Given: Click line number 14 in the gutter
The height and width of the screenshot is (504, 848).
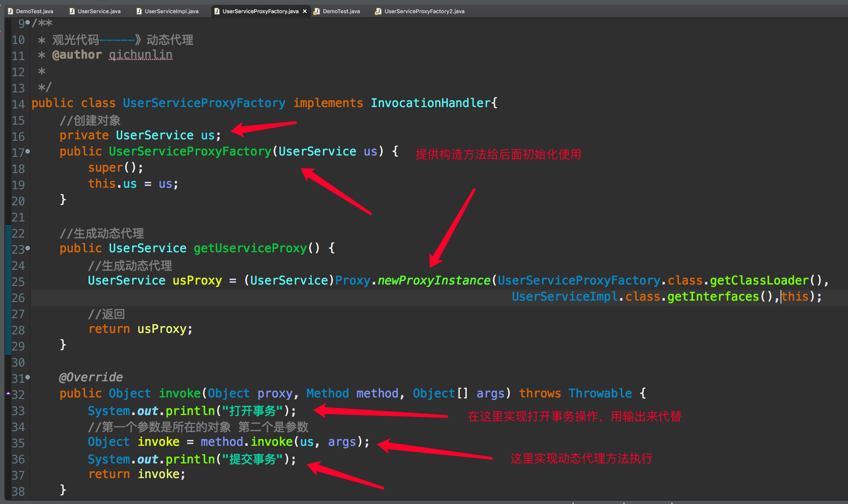Looking at the screenshot, I should (18, 104).
